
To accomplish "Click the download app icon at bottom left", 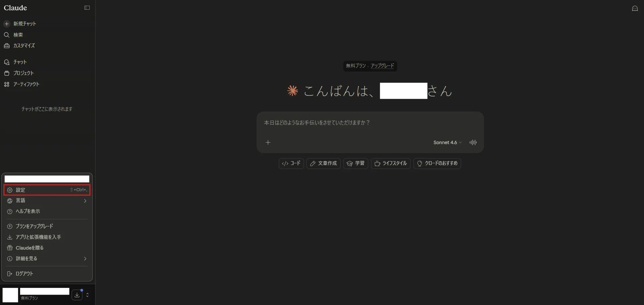I will coord(77,295).
